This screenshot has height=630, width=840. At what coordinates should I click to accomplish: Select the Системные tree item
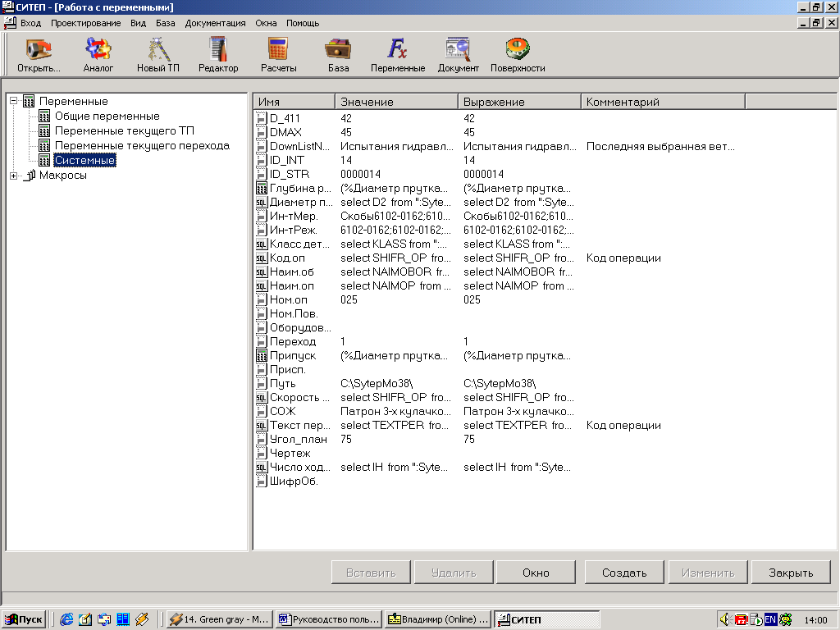(x=84, y=160)
